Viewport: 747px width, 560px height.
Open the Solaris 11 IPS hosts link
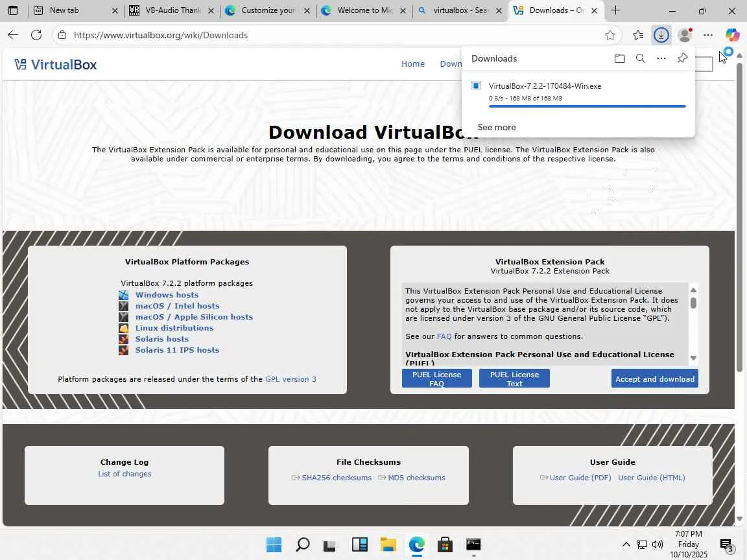coord(177,349)
